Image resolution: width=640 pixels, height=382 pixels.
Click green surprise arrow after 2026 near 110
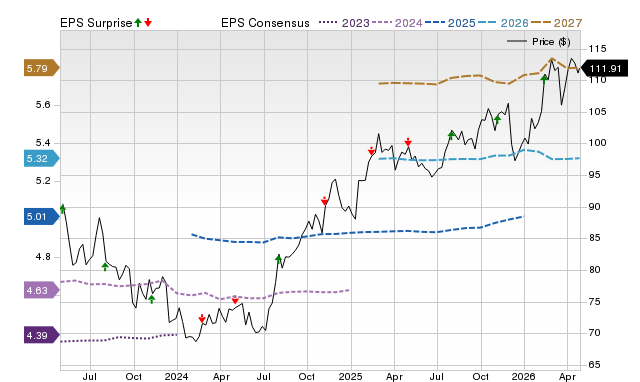544,79
